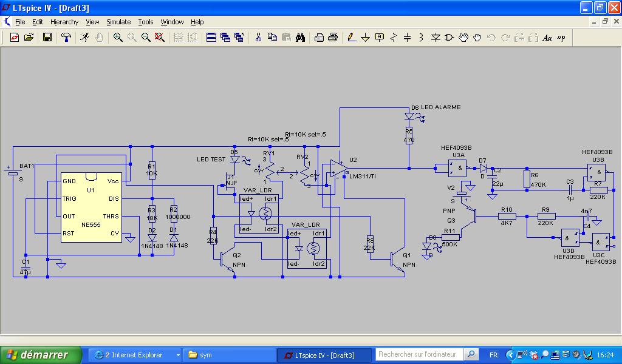Image resolution: width=622 pixels, height=364 pixels.
Task: Click the 470K value of R6
Action: [x=538, y=184]
